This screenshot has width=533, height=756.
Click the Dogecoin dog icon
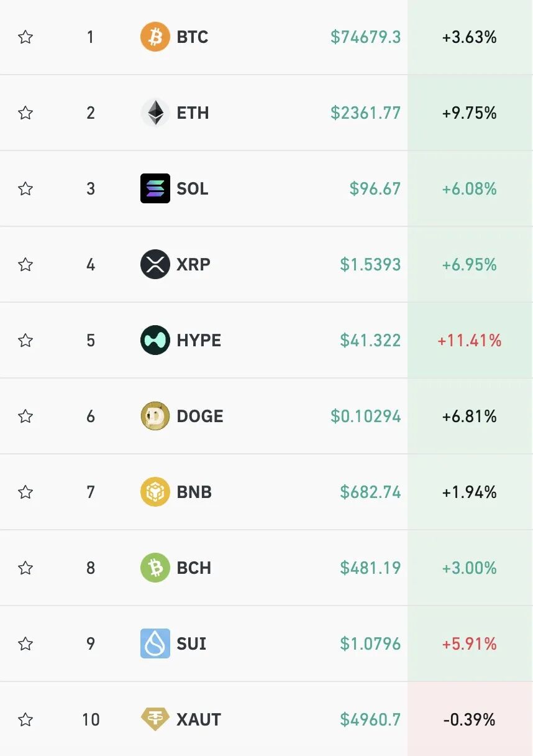(155, 416)
